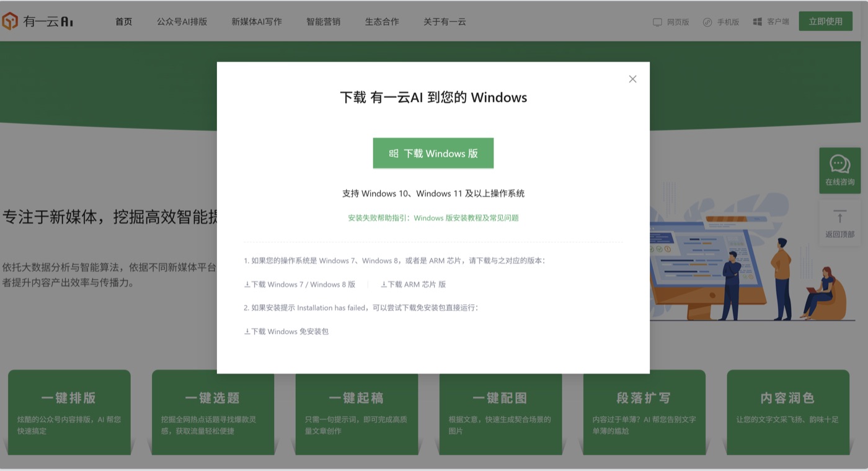
Task: Click the green 下载 Windows 版 button
Action: pyautogui.click(x=433, y=153)
